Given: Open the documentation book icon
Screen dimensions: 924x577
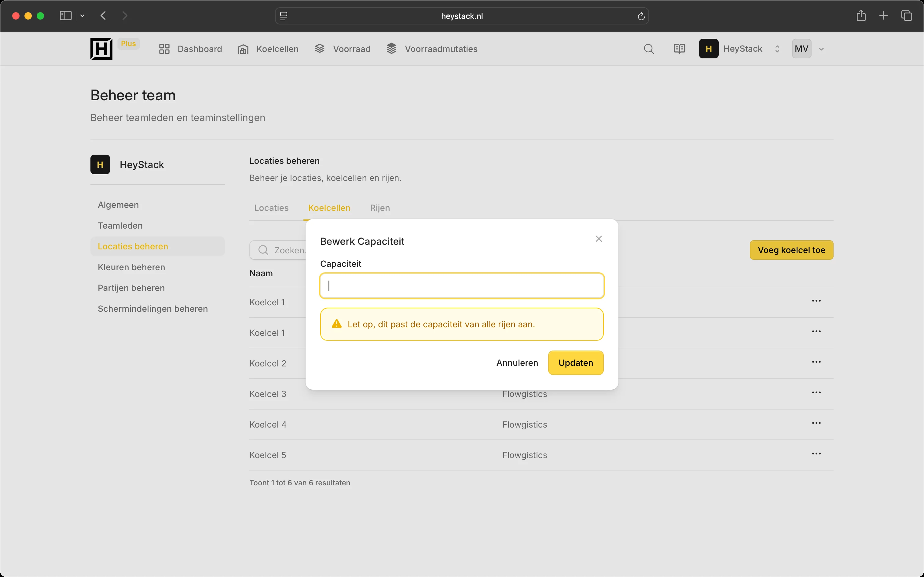Looking at the screenshot, I should 679,49.
